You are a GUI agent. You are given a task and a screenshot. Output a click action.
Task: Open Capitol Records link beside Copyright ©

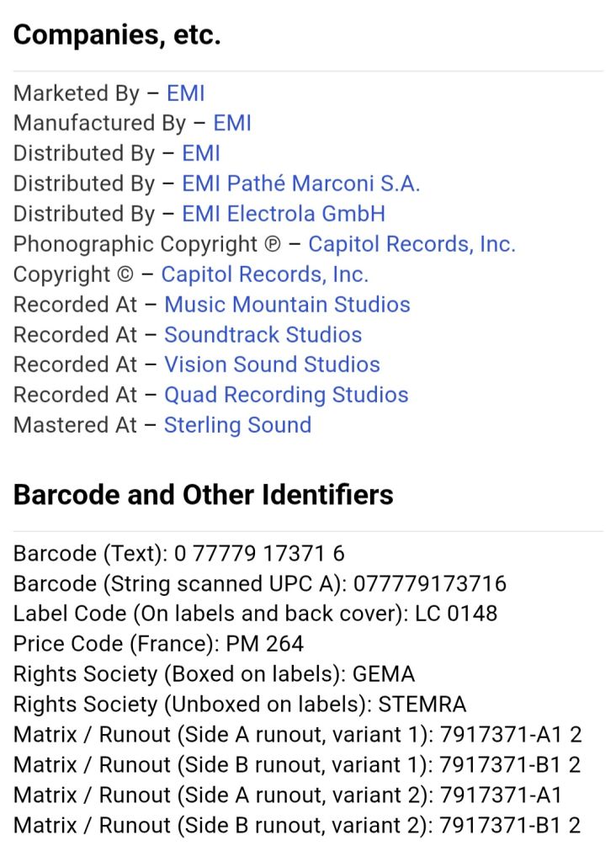[x=264, y=274]
